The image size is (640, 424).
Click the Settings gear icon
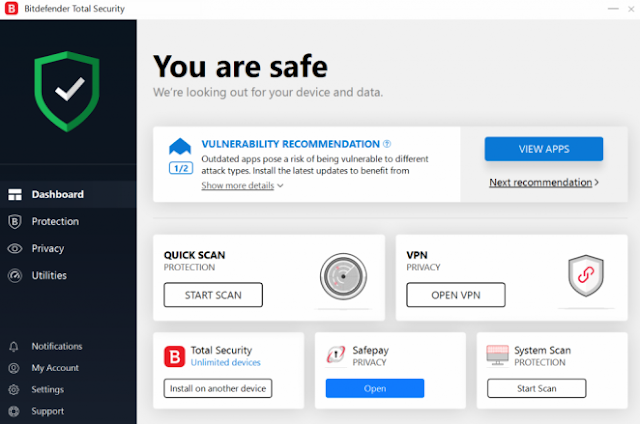(14, 390)
